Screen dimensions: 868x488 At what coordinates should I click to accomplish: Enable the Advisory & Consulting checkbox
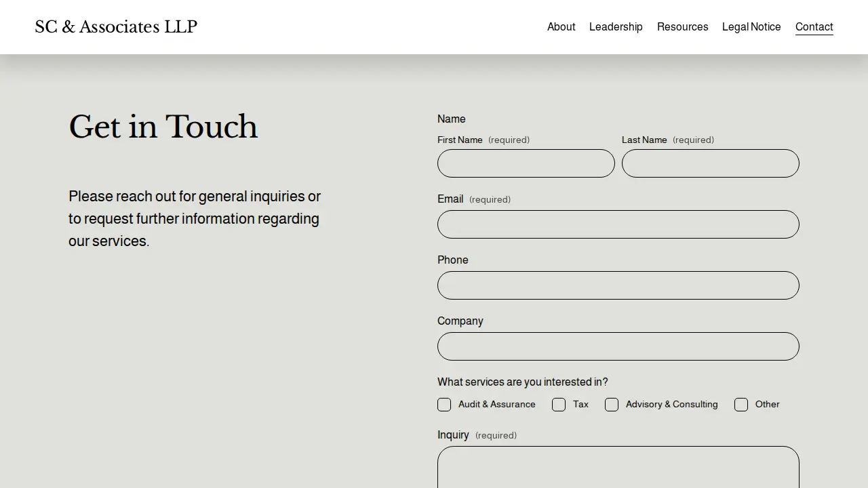612,405
